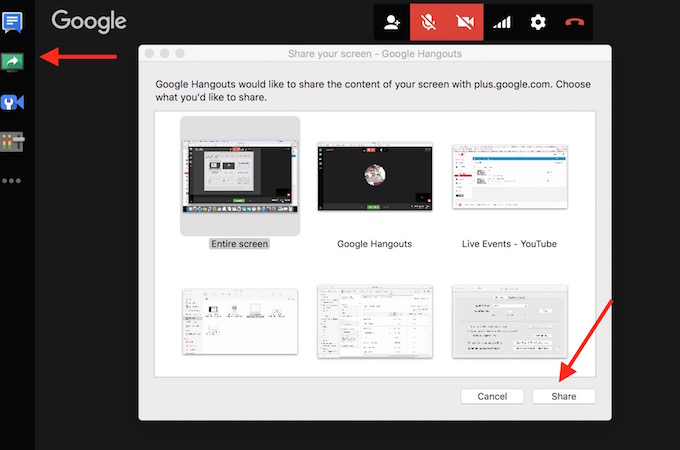Image resolution: width=680 pixels, height=450 pixels.
Task: Open the blue camera wrench tool icon
Action: point(13,103)
